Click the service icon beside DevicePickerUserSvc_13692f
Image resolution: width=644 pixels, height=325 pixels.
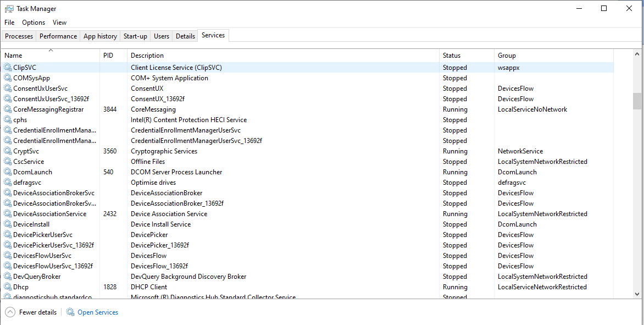7,245
